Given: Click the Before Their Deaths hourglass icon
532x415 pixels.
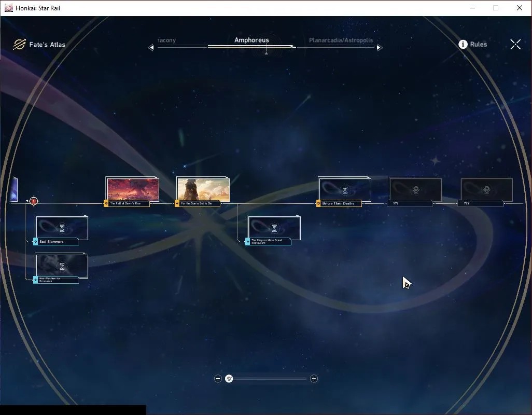Looking at the screenshot, I should point(345,190).
